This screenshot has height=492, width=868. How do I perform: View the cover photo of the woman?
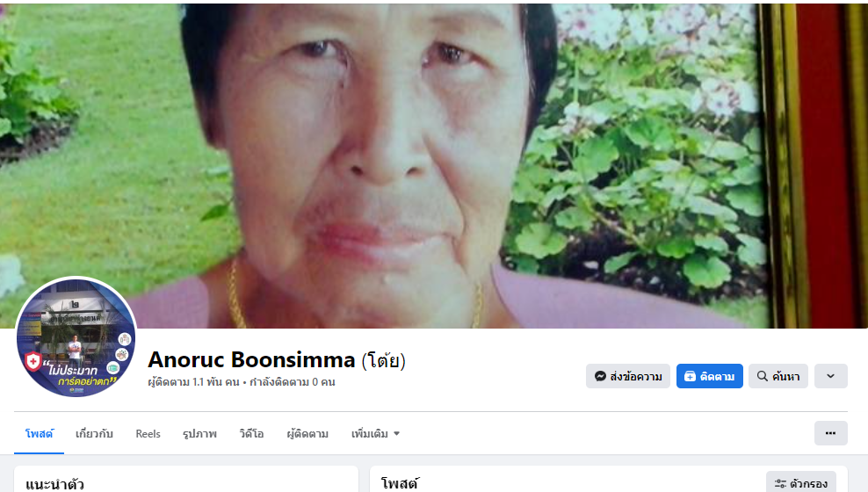coord(434,165)
